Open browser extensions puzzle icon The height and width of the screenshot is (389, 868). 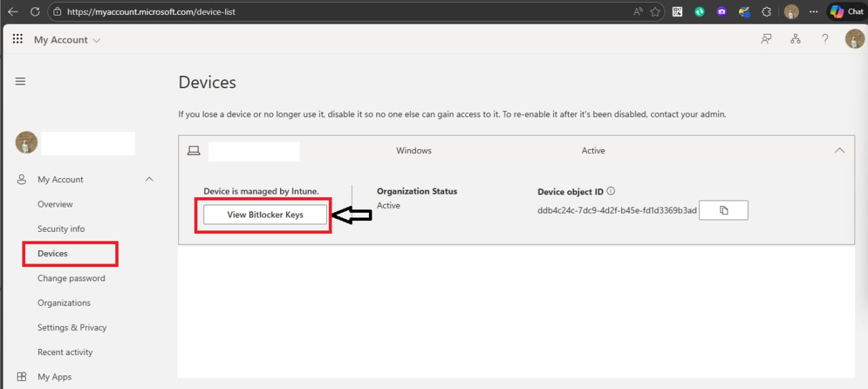(x=767, y=12)
